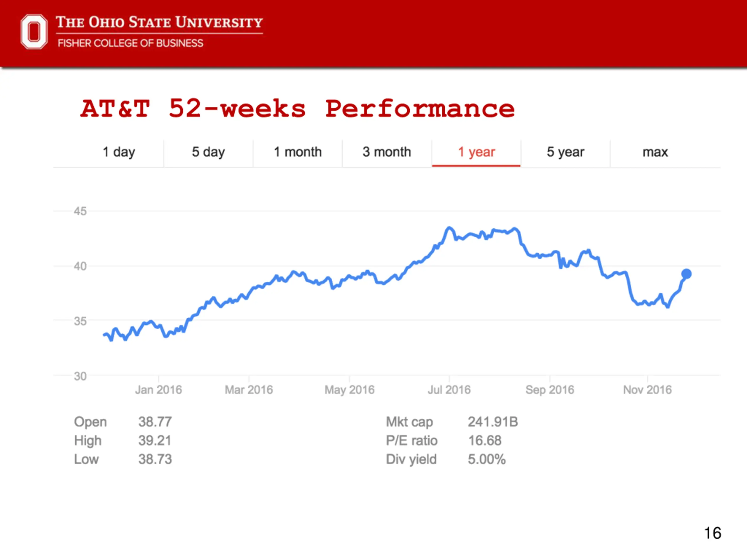Screen dimensions: 747x560
Task: Click the blue endpoint dot on chart
Action: tap(686, 274)
